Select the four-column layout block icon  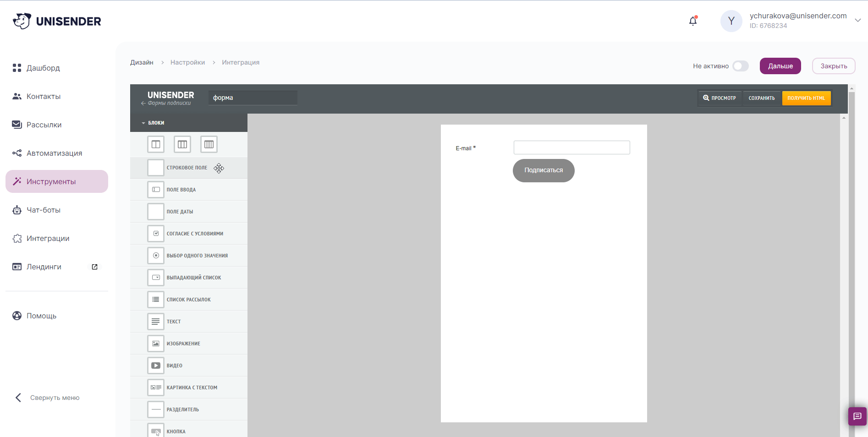click(209, 144)
